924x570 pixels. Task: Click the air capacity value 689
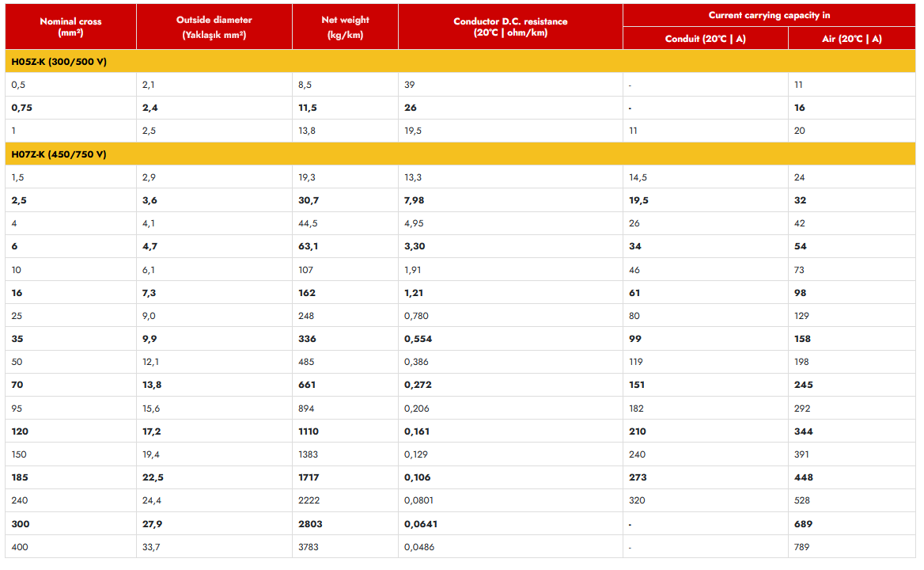(x=803, y=524)
